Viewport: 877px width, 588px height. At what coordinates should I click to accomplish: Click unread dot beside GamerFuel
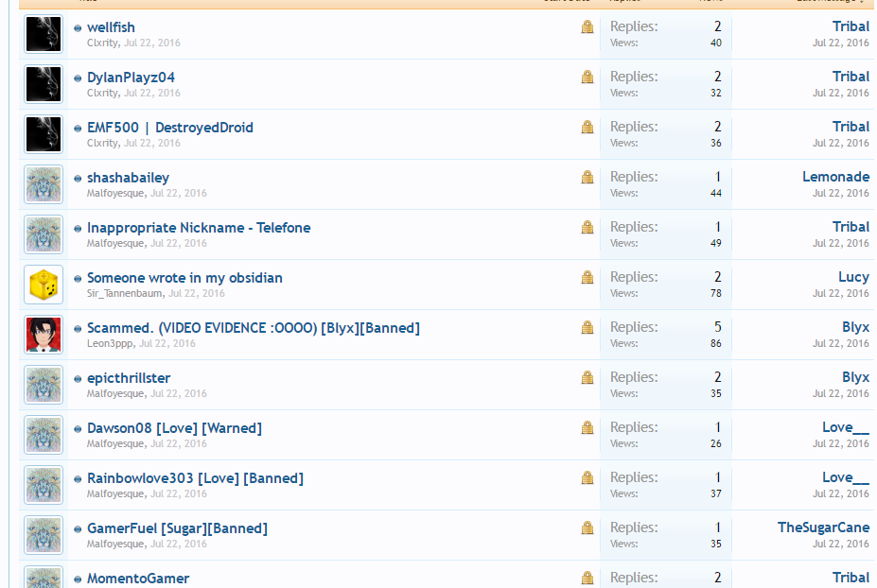[x=78, y=528]
